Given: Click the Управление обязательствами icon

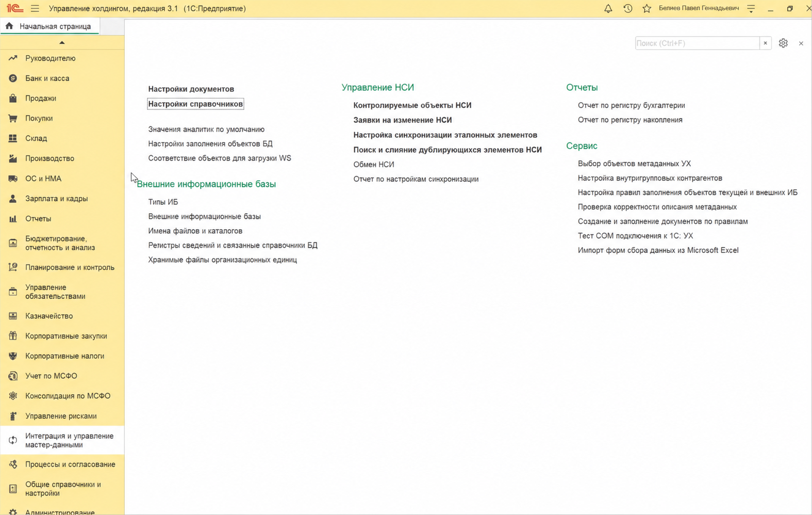Looking at the screenshot, I should click(13, 292).
